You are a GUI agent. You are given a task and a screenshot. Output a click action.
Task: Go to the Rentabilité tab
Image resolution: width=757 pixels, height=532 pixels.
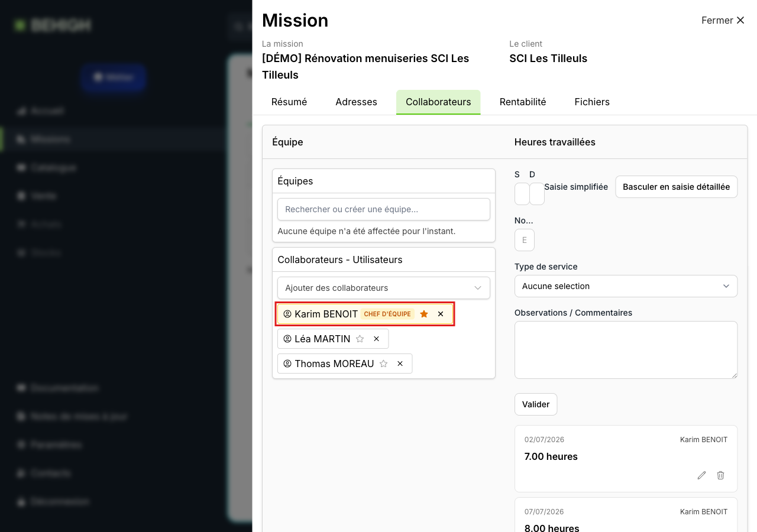pos(523,102)
